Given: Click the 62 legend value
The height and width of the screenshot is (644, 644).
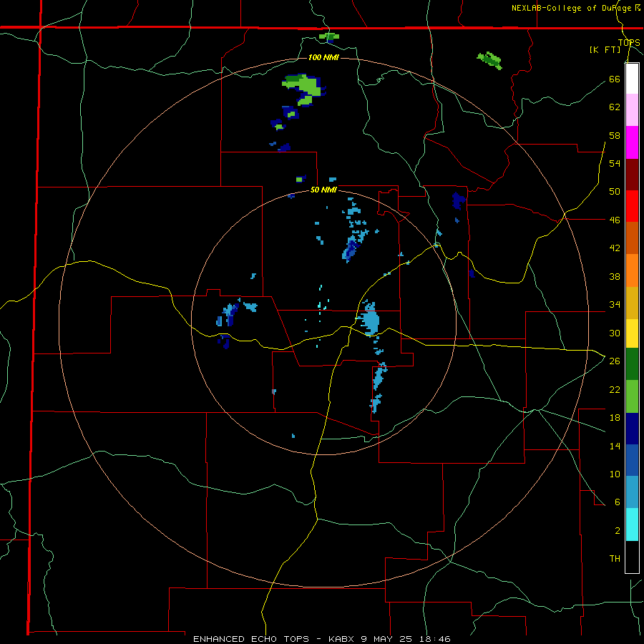Looking at the screenshot, I should click(615, 107).
